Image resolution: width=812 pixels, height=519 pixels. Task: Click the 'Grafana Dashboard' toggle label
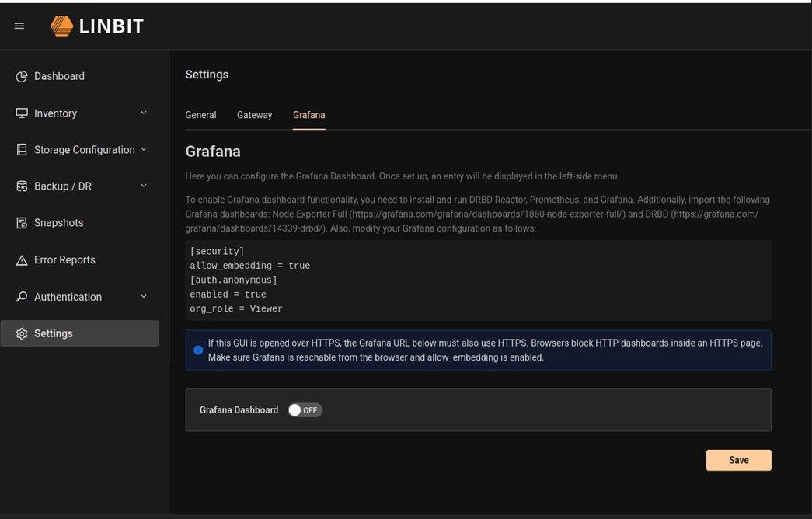(x=239, y=410)
